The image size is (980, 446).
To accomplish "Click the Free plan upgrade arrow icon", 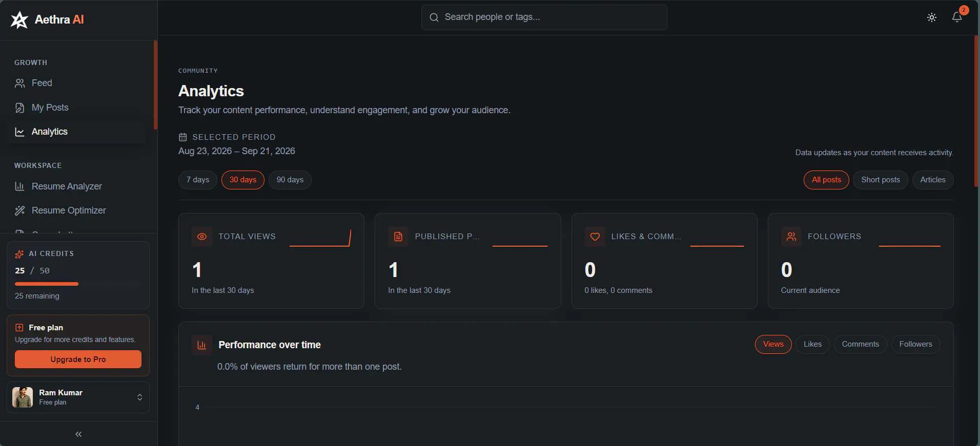I will tap(19, 328).
